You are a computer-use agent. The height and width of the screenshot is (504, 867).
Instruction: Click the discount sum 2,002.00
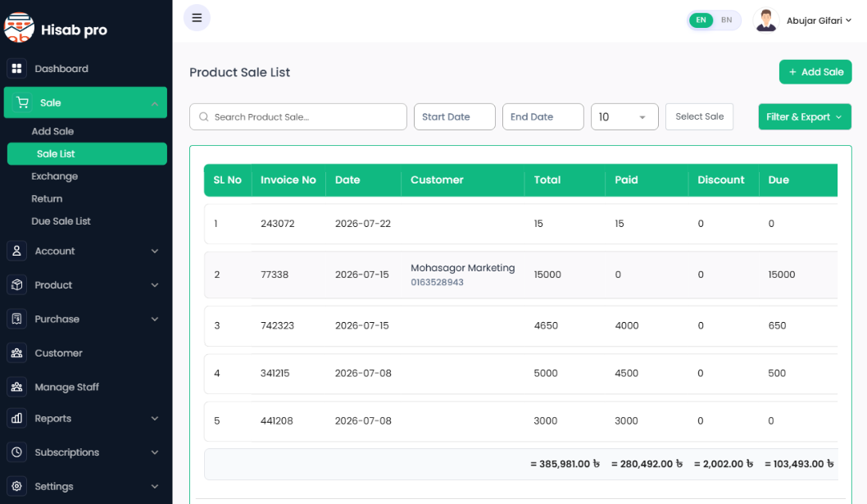[724, 464]
